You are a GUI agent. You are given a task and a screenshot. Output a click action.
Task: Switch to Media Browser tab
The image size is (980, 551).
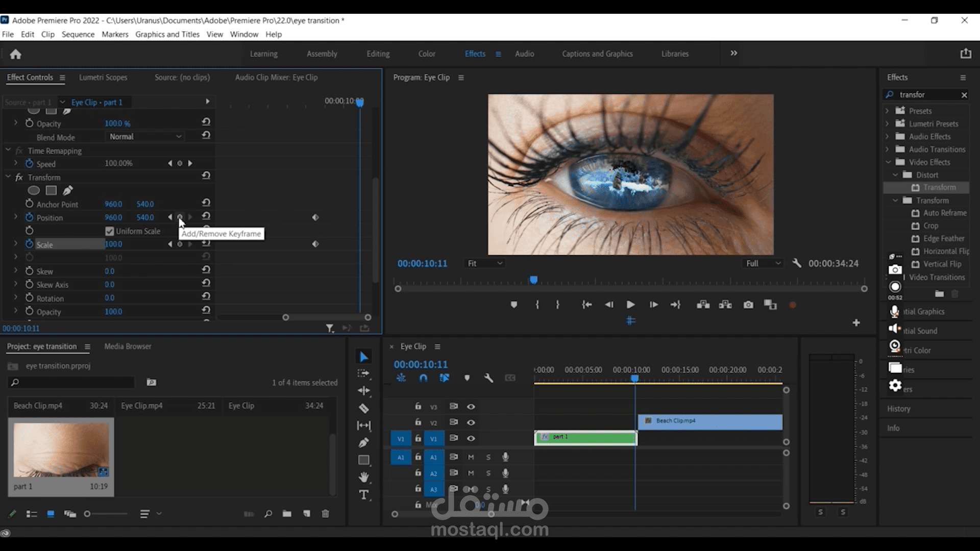tap(128, 346)
